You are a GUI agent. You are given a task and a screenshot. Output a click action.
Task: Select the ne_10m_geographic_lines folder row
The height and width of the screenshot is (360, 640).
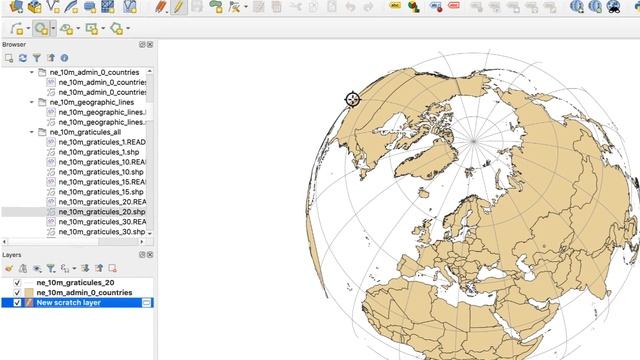point(92,102)
